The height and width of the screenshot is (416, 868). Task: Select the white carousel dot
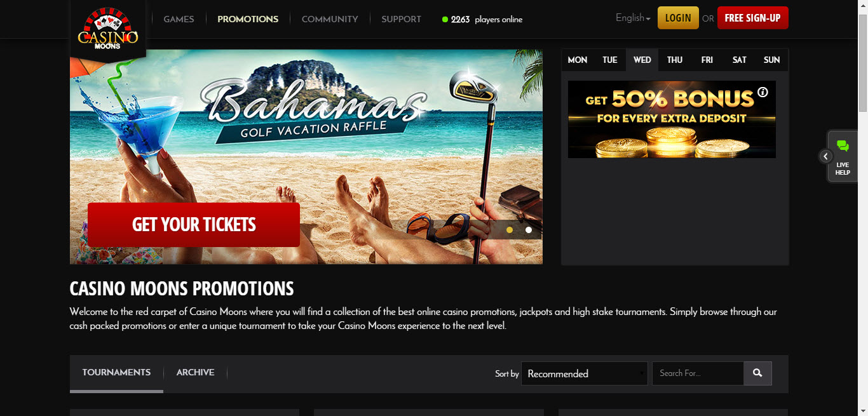click(529, 230)
